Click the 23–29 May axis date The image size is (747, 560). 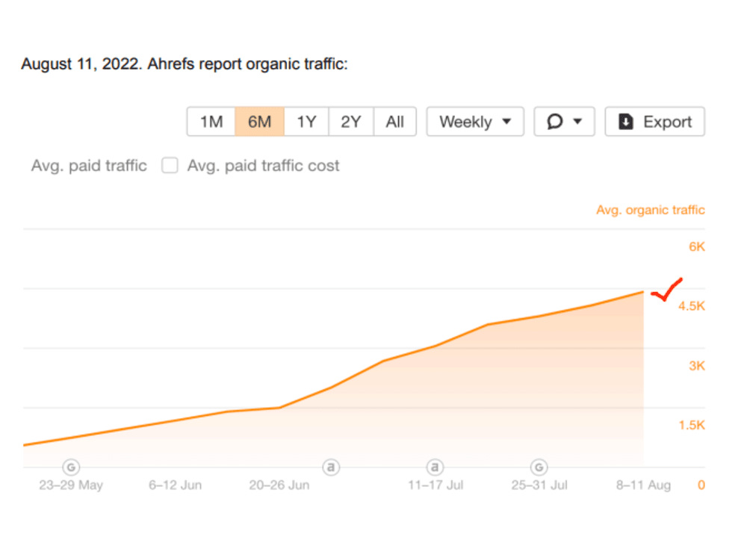point(71,485)
